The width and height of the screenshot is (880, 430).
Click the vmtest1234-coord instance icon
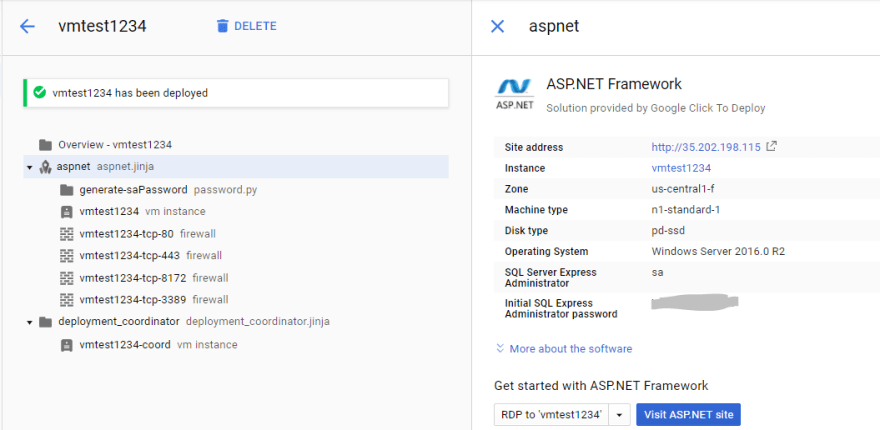coord(67,345)
